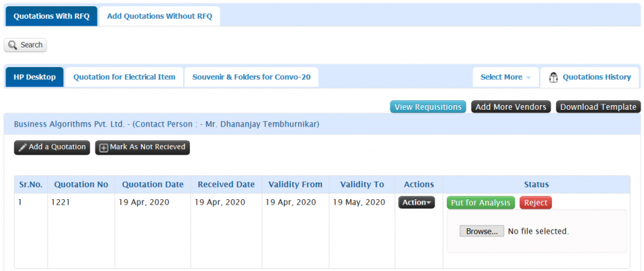Expand the Action dropdown for quotation 1221
This screenshot has width=644, height=271.
click(x=416, y=203)
